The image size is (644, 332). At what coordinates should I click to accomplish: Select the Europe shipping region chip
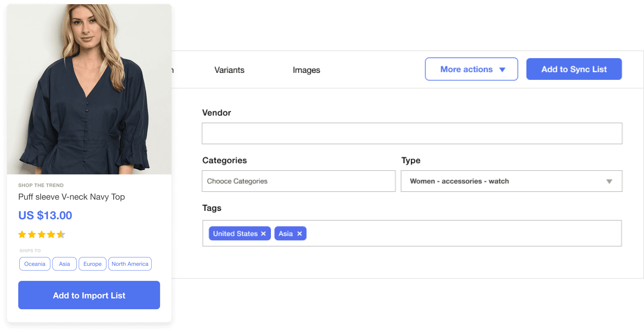[x=92, y=264]
